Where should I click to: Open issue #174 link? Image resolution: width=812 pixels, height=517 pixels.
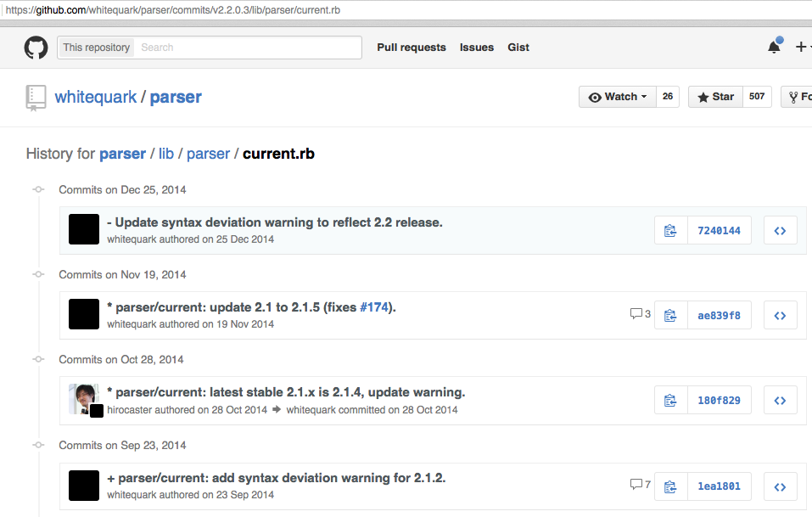[x=374, y=307]
